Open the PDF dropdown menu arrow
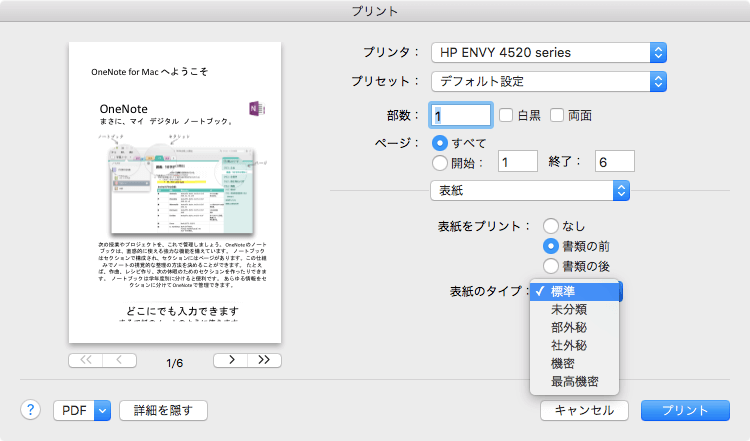 102,410
